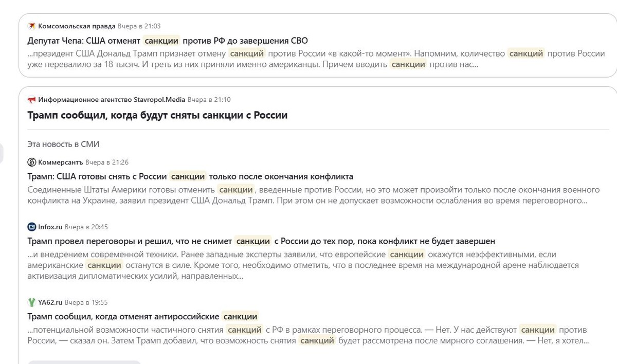
Task: Click the "Коммерсантъ" source name
Action: coord(61,162)
